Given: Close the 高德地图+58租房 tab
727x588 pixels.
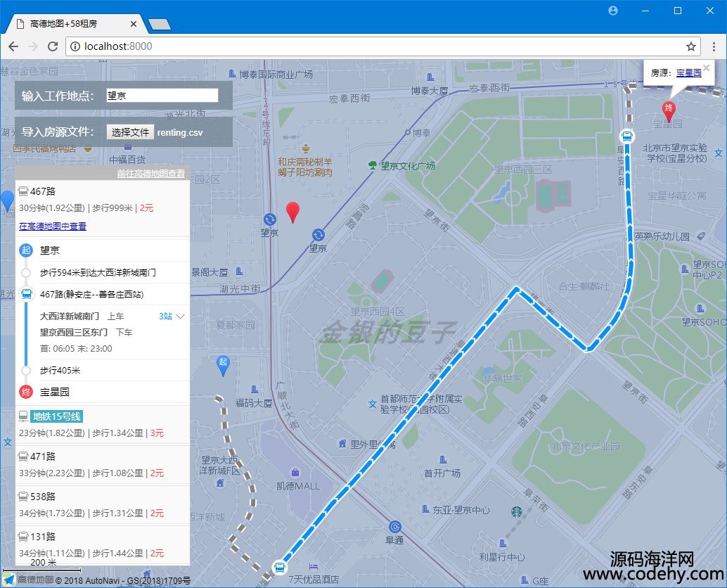Looking at the screenshot, I should point(134,24).
